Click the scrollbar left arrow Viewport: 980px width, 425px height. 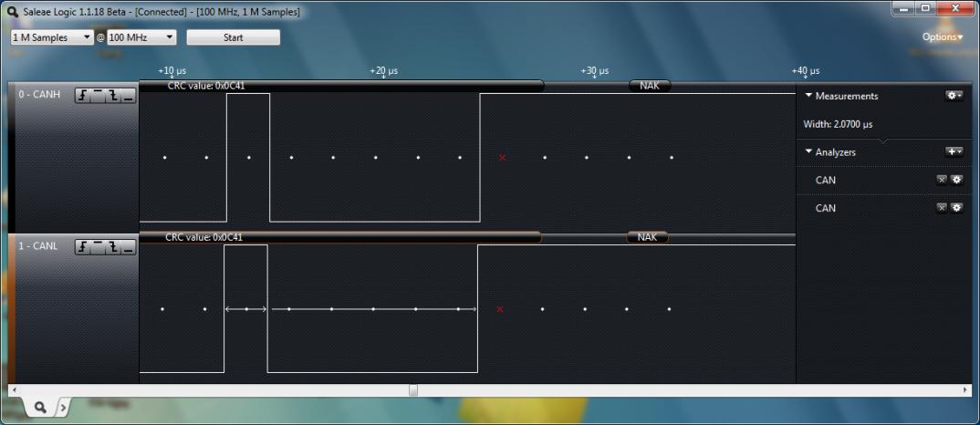pyautogui.click(x=15, y=390)
